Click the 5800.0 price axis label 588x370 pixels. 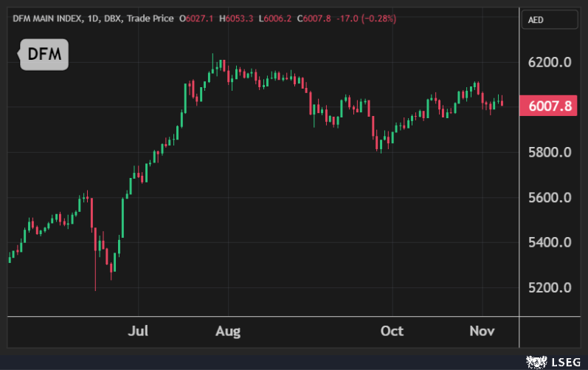(550, 153)
